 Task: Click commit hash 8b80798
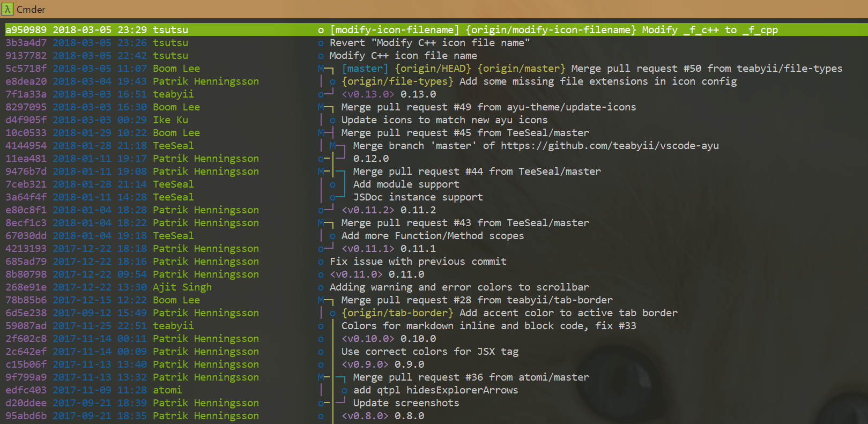[26, 274]
